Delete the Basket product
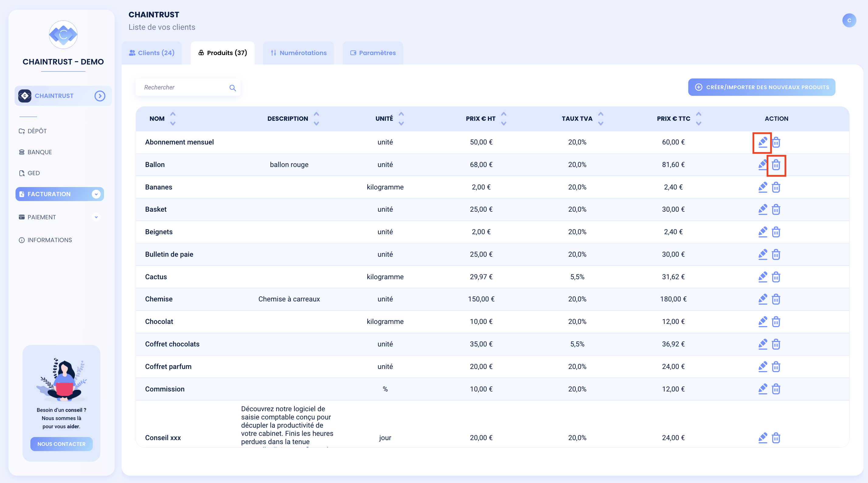Viewport: 868px width, 483px height. (776, 209)
